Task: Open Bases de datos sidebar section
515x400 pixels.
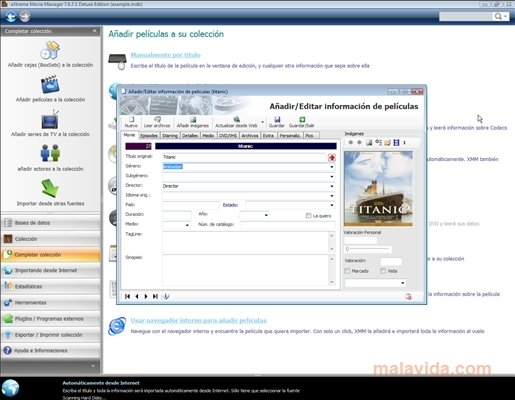Action: (51, 223)
